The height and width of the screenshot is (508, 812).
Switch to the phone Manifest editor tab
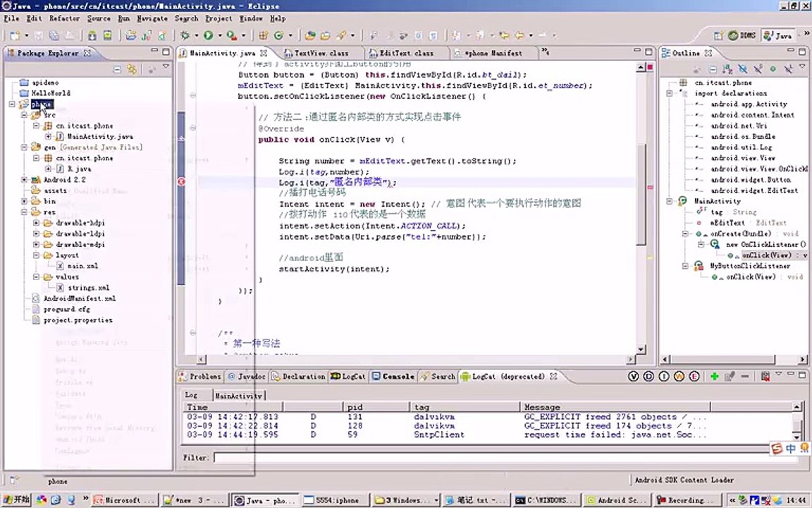coord(493,53)
